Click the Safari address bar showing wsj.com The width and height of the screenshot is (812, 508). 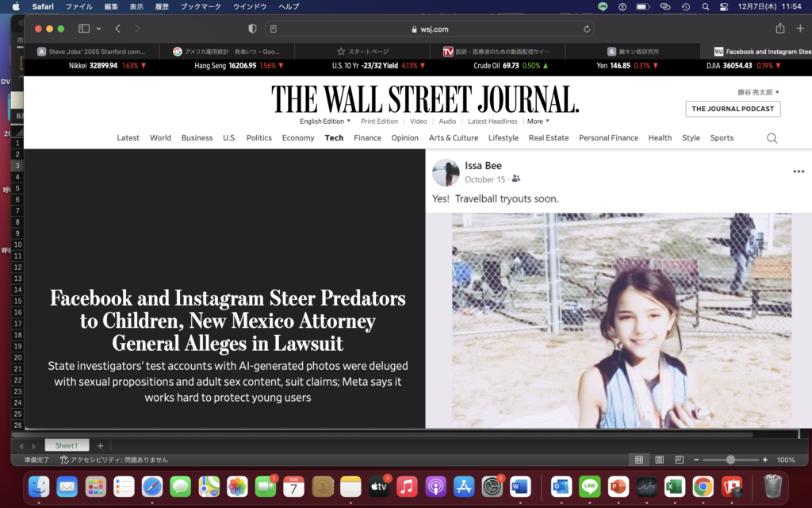click(x=430, y=29)
